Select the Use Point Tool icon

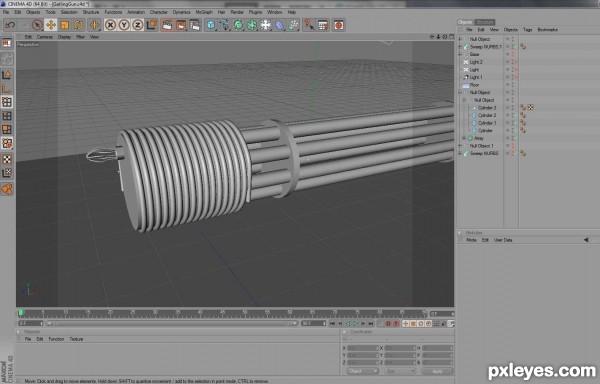click(7, 102)
